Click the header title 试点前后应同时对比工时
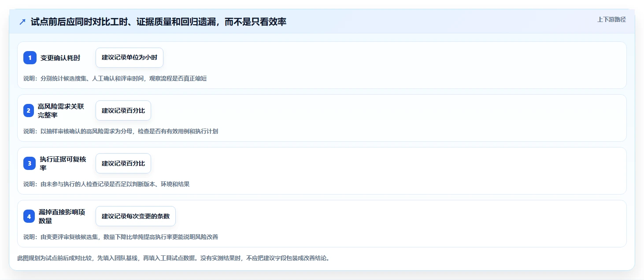 tap(159, 22)
